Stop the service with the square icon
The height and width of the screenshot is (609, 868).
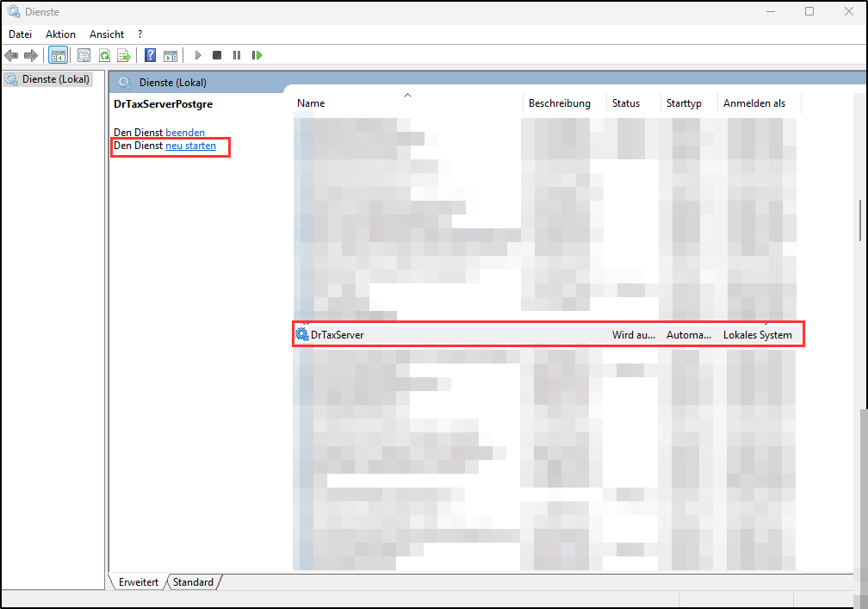[x=217, y=55]
